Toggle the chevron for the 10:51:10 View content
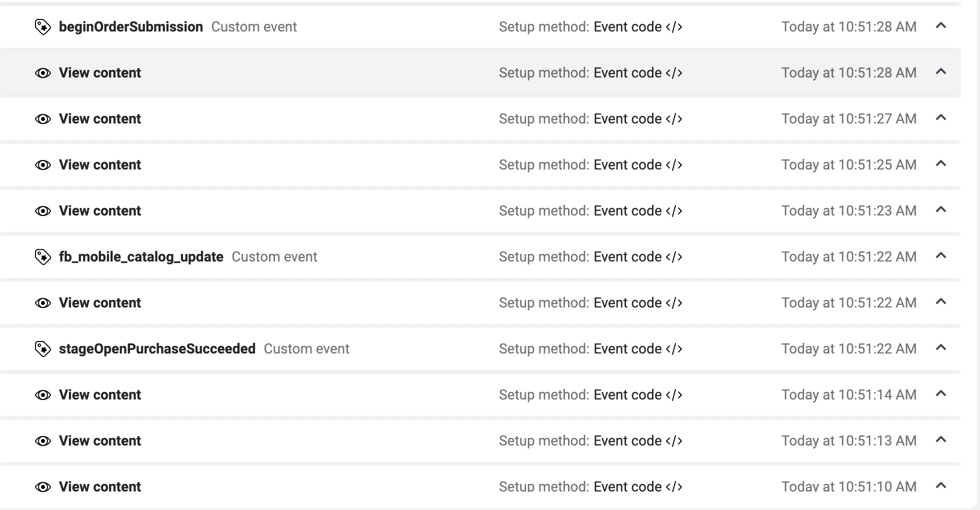 [940, 485]
